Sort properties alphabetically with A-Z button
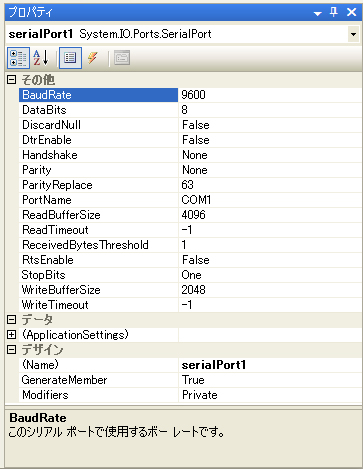 coord(41,58)
